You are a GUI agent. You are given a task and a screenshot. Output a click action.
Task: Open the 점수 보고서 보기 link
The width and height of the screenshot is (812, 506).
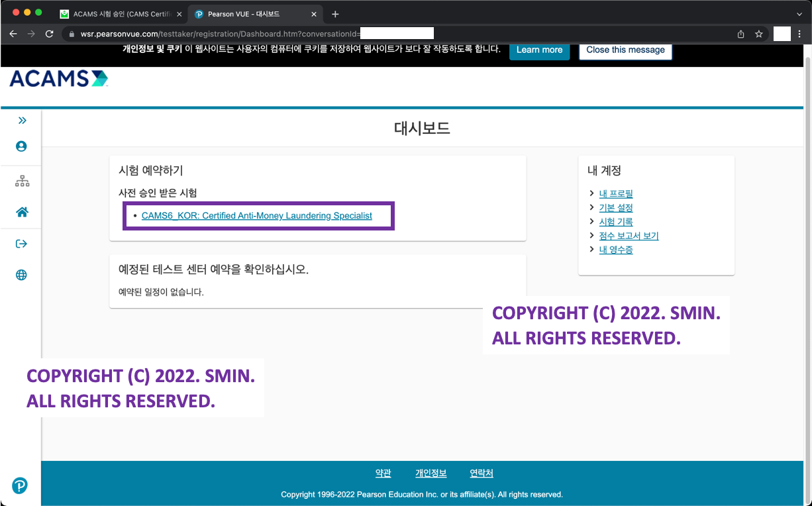point(629,236)
